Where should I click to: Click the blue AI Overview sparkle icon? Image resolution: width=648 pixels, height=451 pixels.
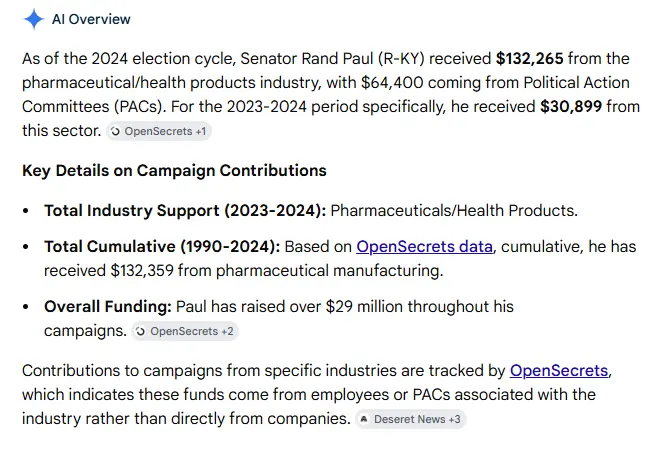[x=33, y=19]
